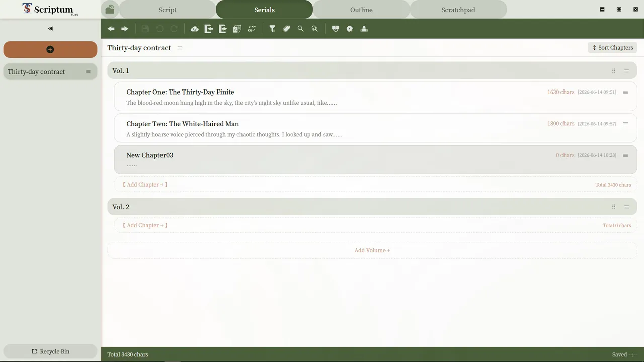The height and width of the screenshot is (362, 644).
Task: Collapse the Vol. 2 header
Action: coord(372,207)
